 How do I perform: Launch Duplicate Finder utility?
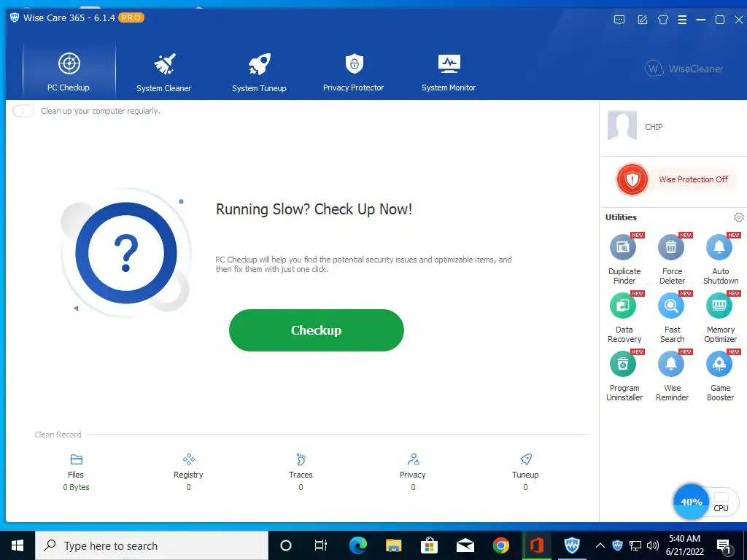pos(624,259)
